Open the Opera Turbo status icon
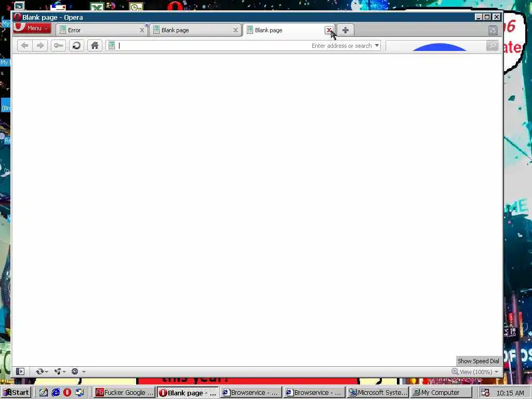532x399 pixels. pos(75,371)
